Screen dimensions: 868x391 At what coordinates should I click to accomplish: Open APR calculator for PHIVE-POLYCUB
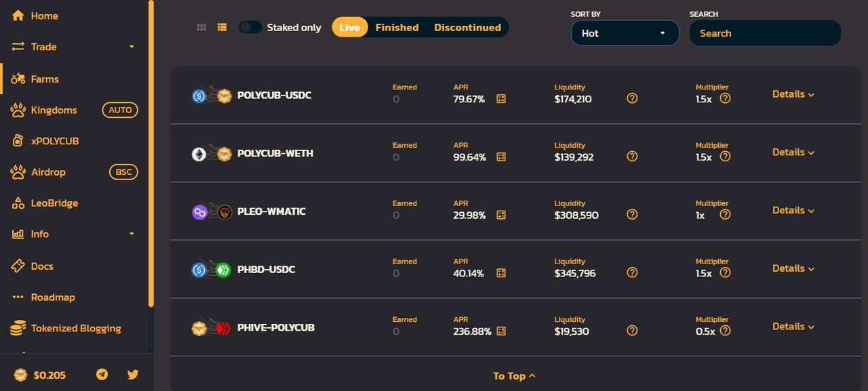501,331
